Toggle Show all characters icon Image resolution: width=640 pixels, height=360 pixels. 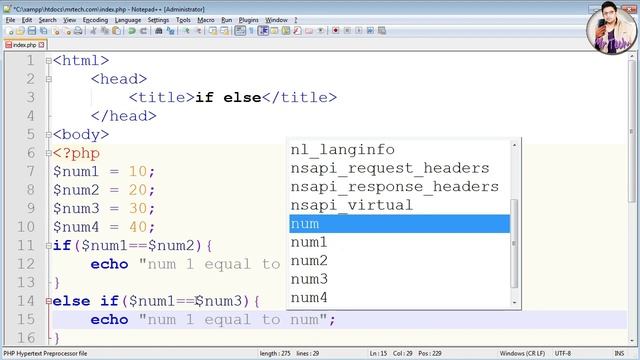coord(251,31)
